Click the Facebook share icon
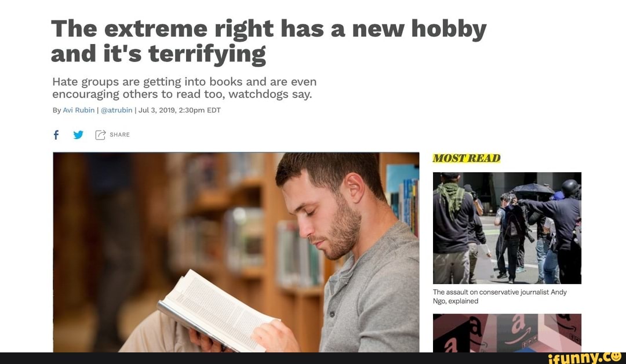 click(x=56, y=135)
